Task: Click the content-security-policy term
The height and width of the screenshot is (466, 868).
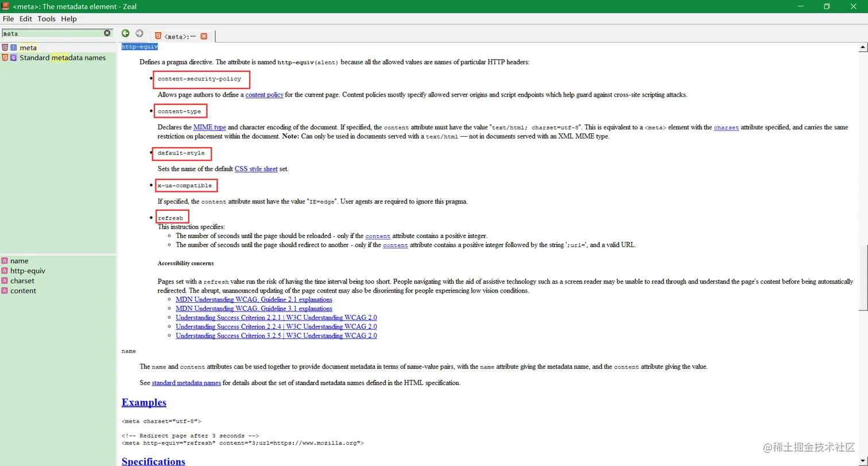Action: [199, 79]
